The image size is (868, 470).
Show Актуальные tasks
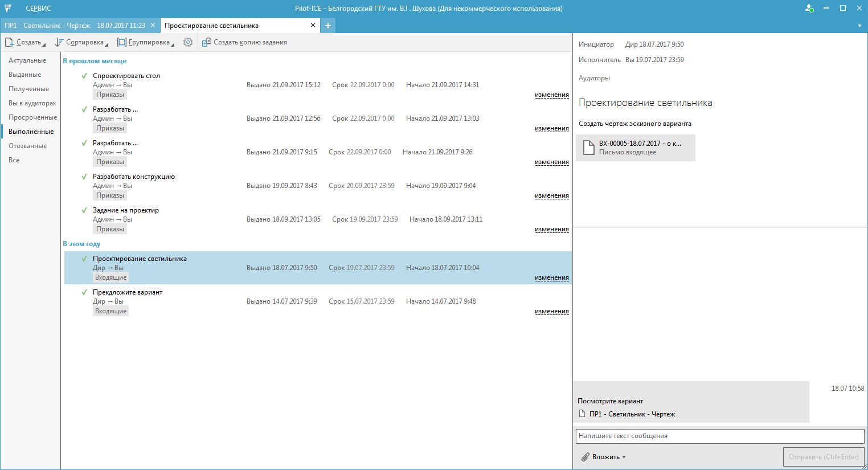tap(27, 60)
